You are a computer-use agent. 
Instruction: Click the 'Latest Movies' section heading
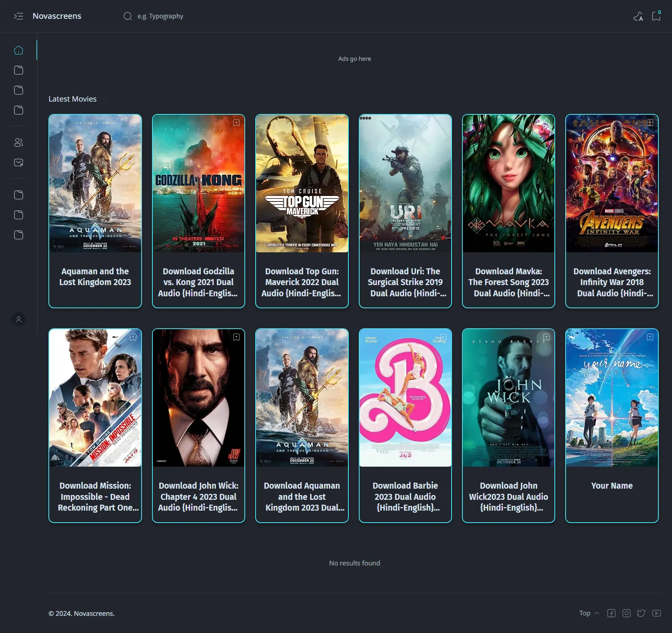(72, 99)
